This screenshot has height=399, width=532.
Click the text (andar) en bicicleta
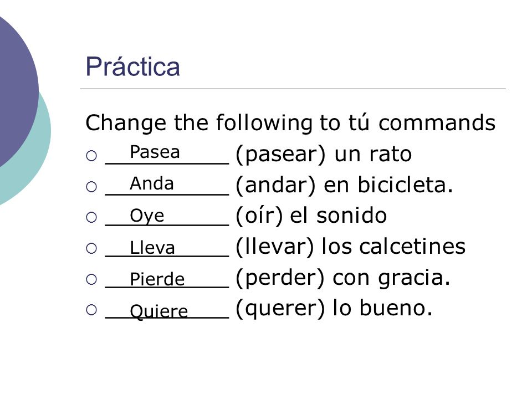click(344, 185)
